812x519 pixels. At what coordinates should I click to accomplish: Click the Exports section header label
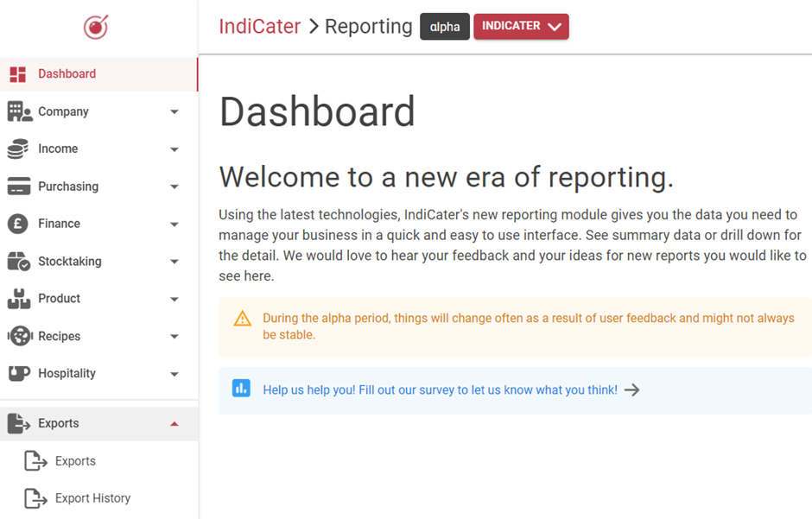[59, 423]
